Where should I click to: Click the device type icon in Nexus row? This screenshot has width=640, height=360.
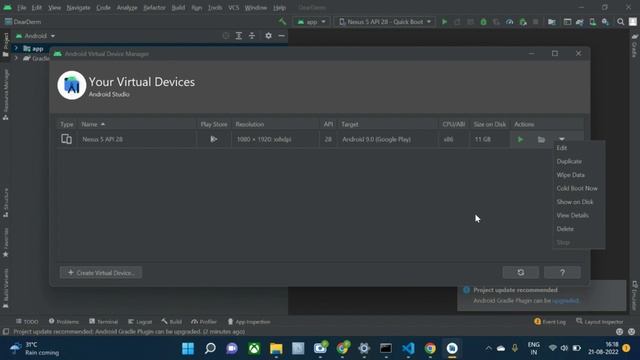pos(66,139)
